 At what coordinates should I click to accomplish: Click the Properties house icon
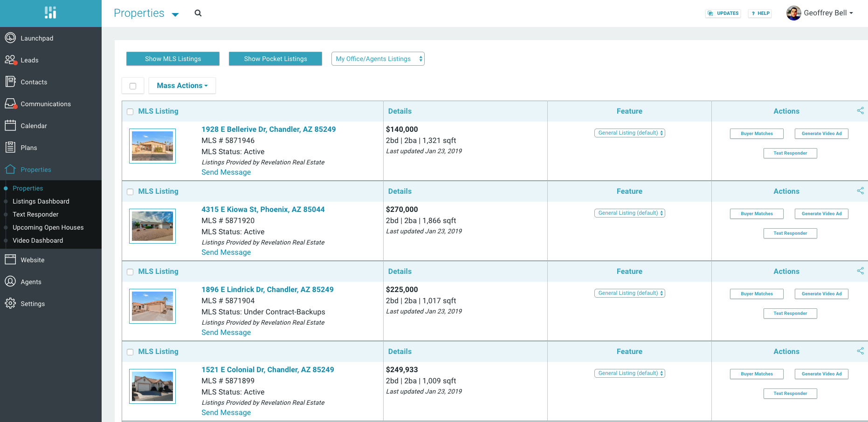(x=10, y=169)
